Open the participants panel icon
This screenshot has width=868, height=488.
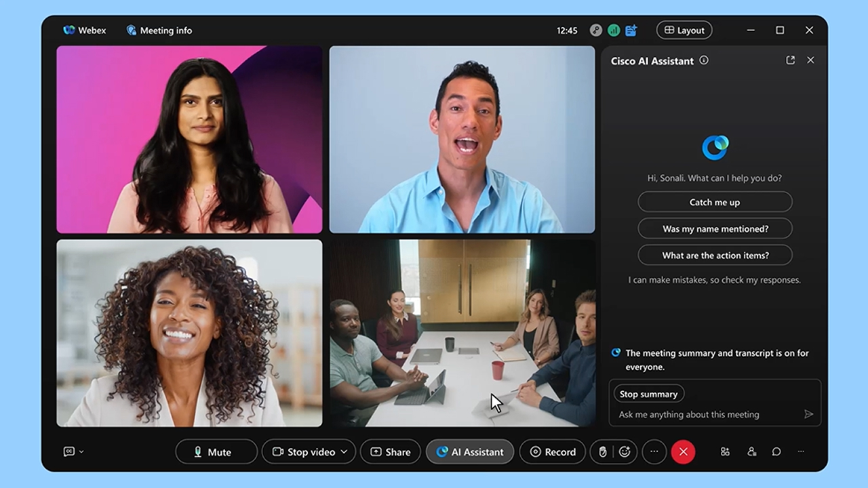click(x=751, y=452)
